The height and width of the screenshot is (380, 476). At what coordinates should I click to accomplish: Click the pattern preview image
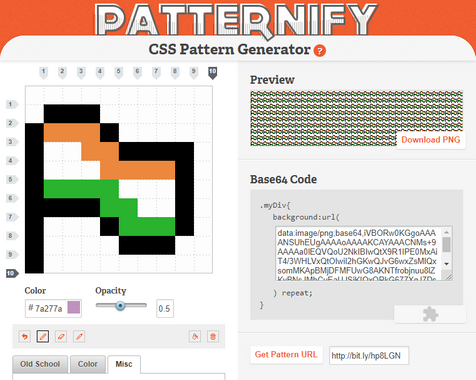(x=356, y=118)
